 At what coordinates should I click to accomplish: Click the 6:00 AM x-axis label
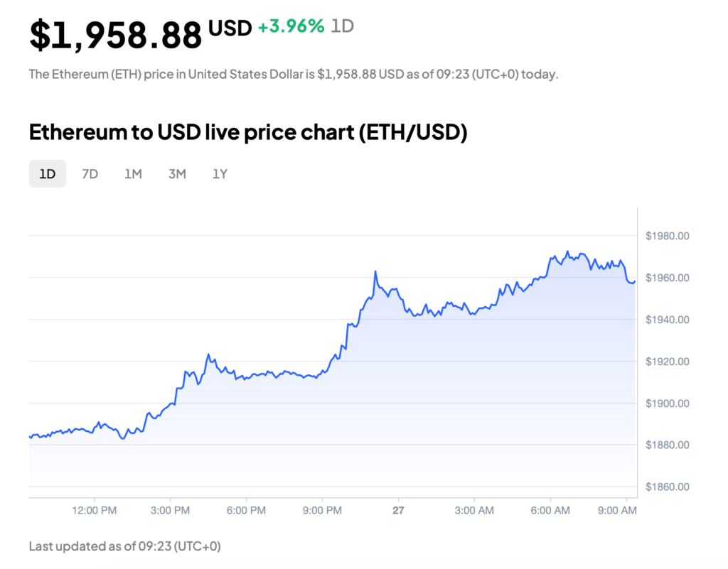(550, 511)
